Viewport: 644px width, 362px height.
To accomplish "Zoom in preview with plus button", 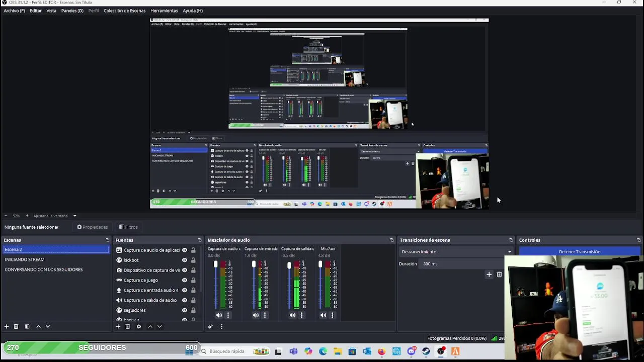I will coord(27,216).
